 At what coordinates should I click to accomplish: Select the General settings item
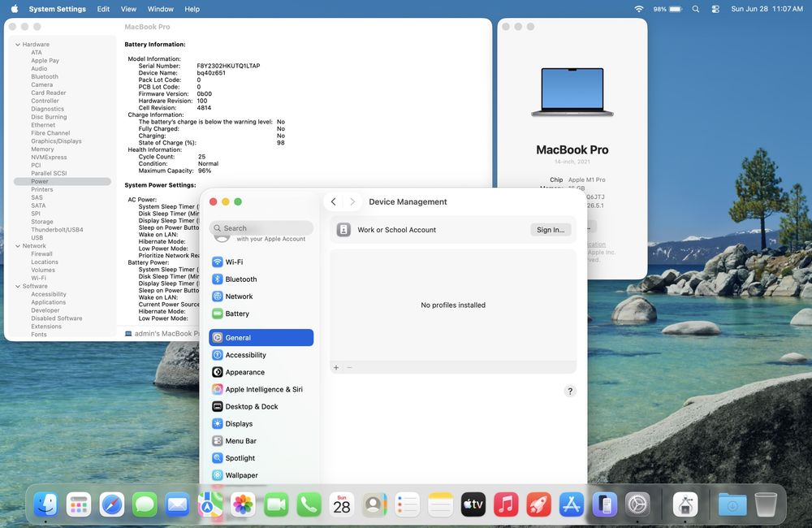261,337
